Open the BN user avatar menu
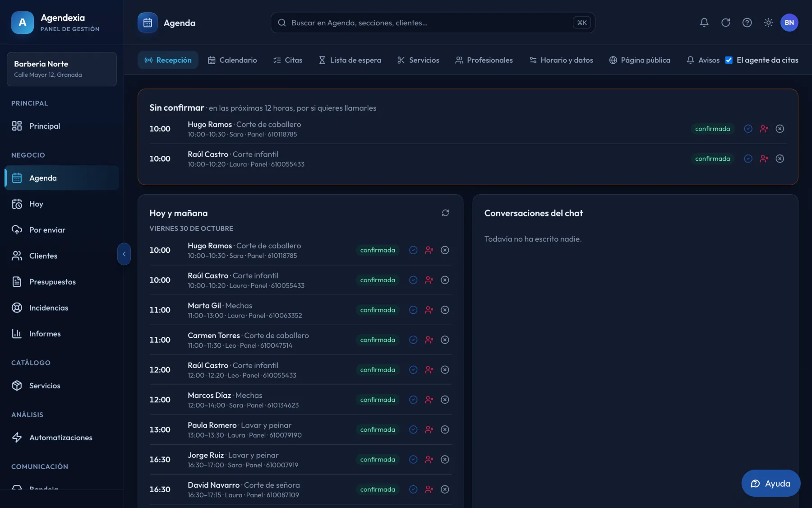Image resolution: width=812 pixels, height=508 pixels. (789, 23)
